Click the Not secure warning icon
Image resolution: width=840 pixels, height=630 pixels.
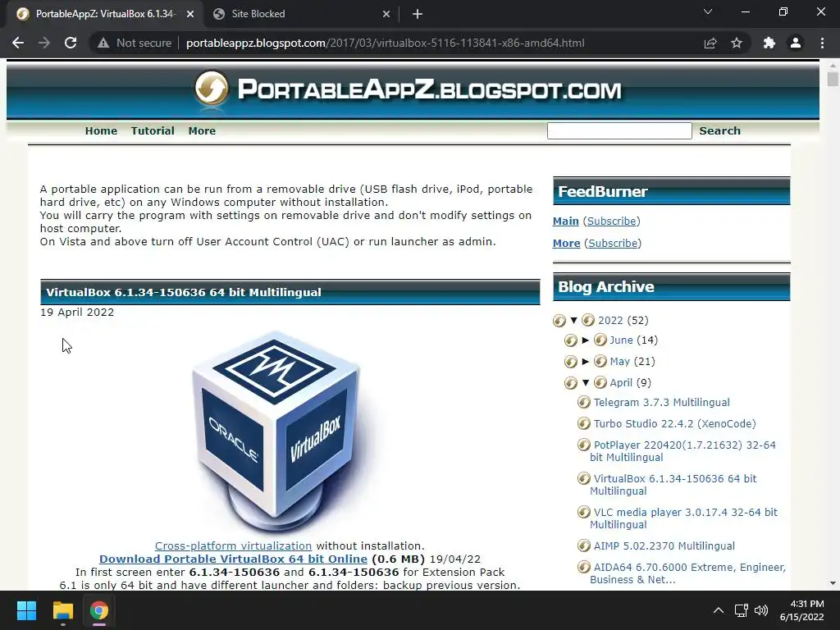(103, 43)
